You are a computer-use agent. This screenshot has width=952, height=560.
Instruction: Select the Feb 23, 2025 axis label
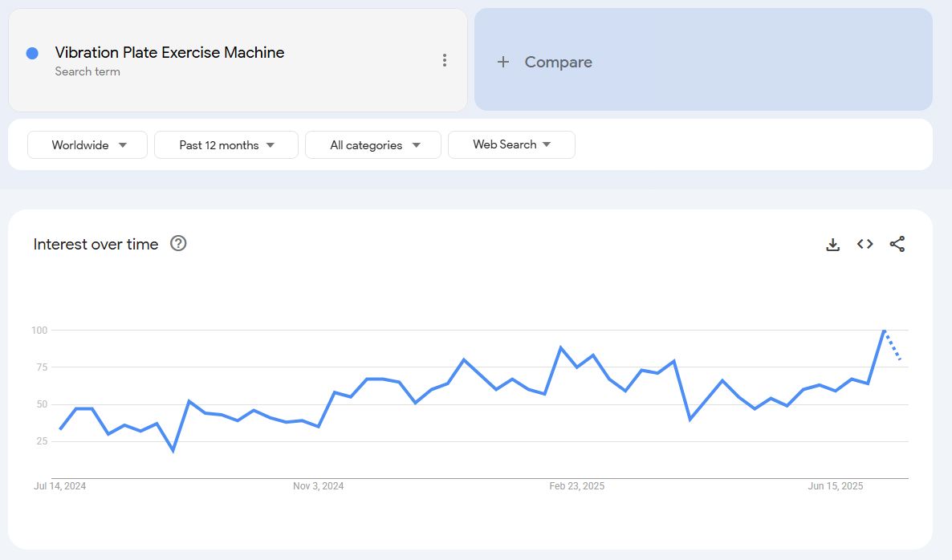(576, 486)
